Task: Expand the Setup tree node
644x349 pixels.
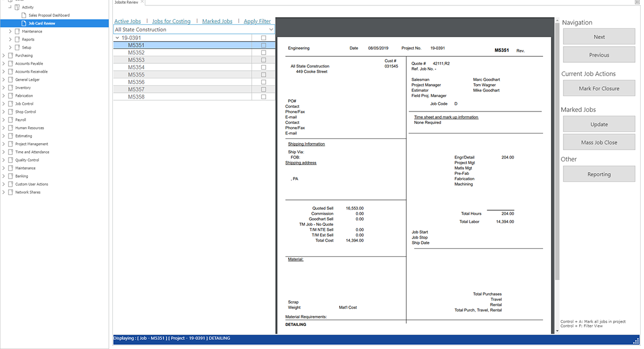Action: point(10,48)
